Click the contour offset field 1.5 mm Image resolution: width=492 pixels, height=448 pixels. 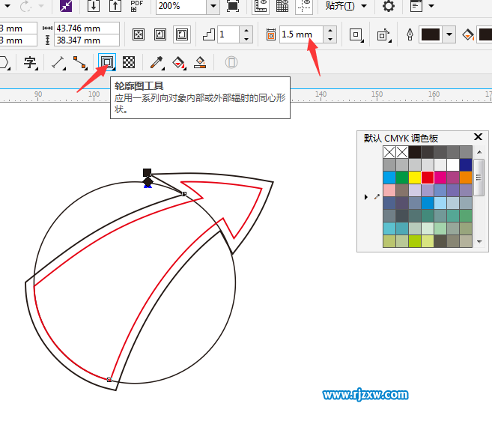coord(301,34)
